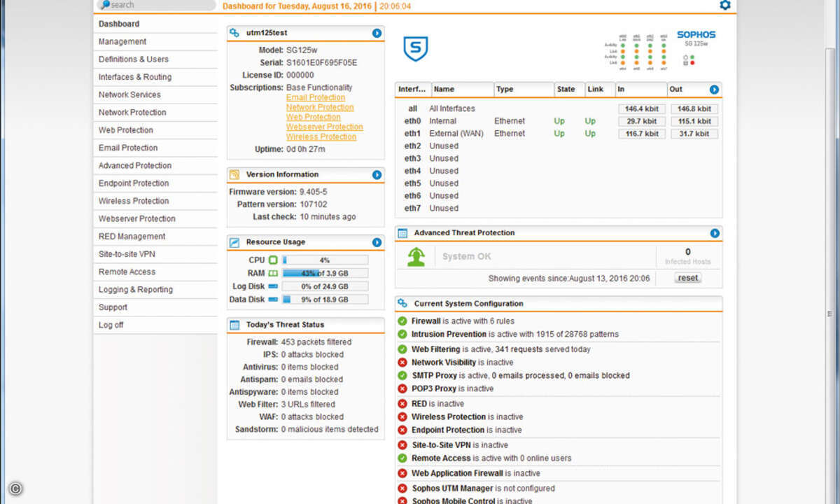Viewport: 840px width, 504px height.
Task: Click the Current System Configuration panel icon
Action: click(x=402, y=304)
